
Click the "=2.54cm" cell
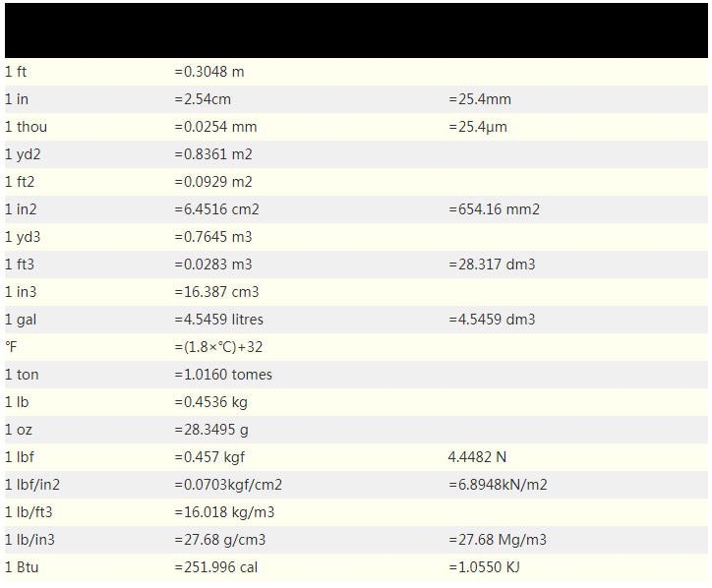click(203, 99)
